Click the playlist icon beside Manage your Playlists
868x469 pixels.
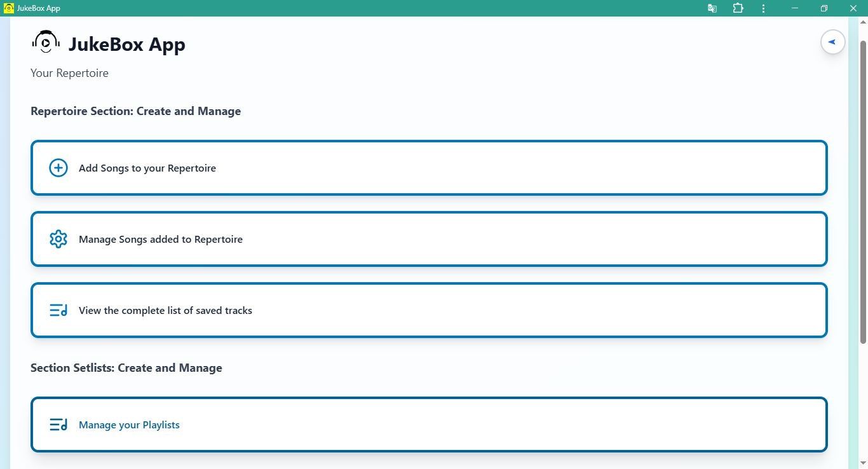[x=58, y=425]
